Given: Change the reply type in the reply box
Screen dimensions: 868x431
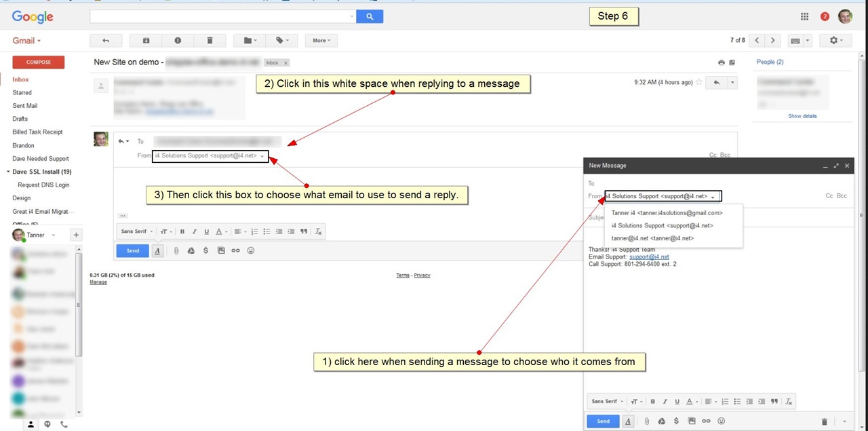Looking at the screenshot, I should (123, 141).
